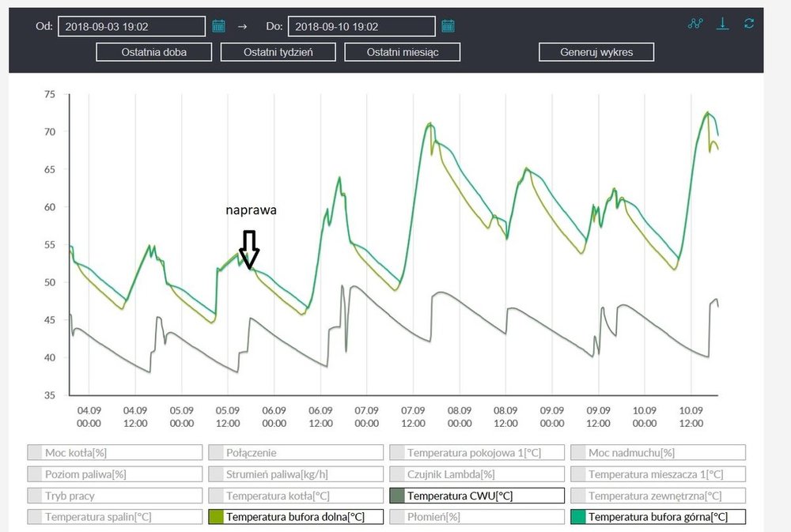Open the end date calendar picker
Screen dimensions: 791x532
(448, 26)
